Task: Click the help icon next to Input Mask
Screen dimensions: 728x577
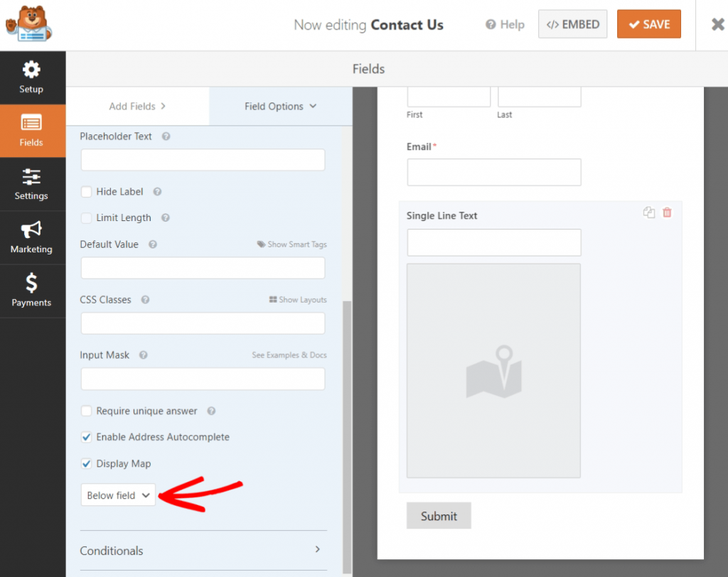Action: [x=143, y=355]
